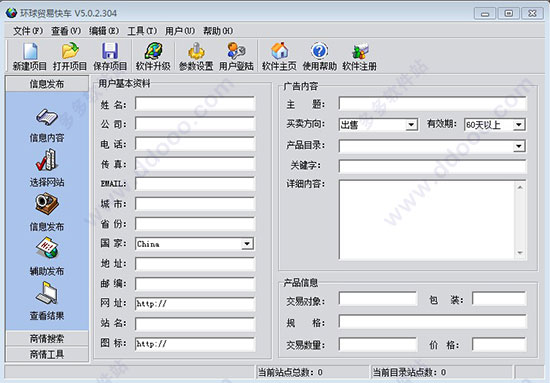The height and width of the screenshot is (383, 550).
Task: Click the 新建项目 new project icon
Action: 30,51
